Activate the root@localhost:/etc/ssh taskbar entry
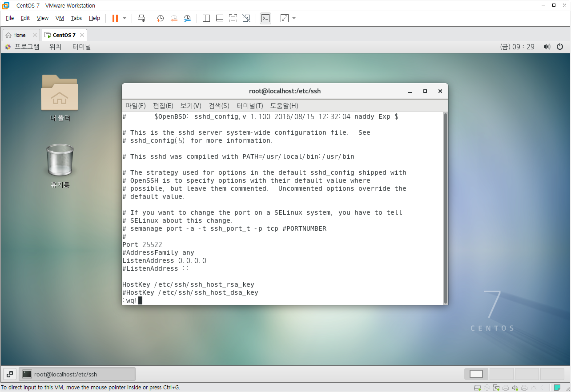 click(x=77, y=374)
